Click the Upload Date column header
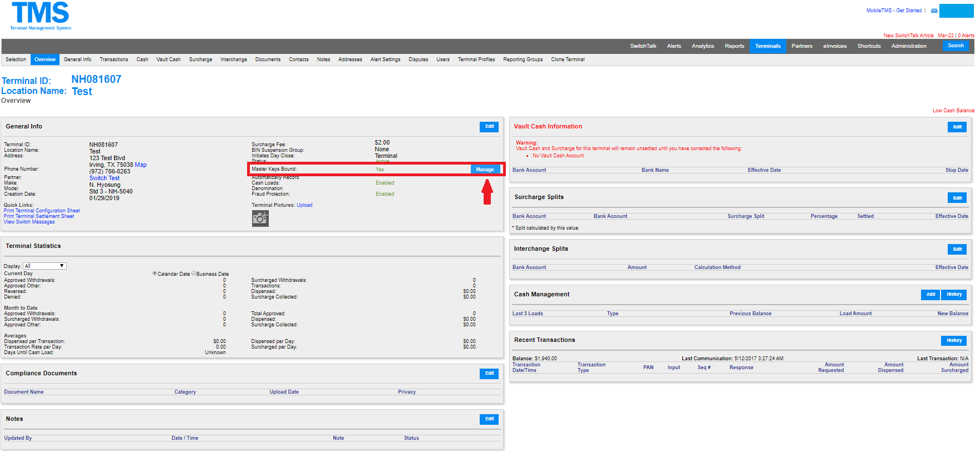Viewport: 980px width, 452px height. [284, 392]
